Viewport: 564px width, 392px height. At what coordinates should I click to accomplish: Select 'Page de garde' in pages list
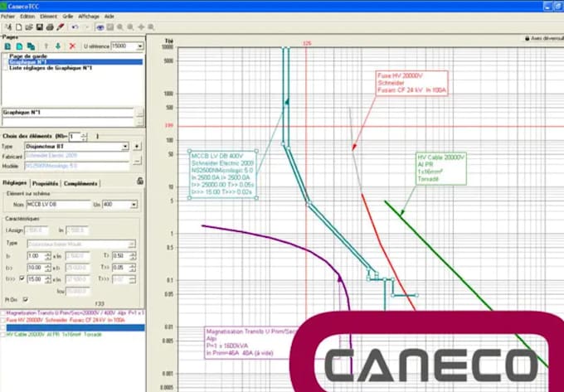click(x=28, y=56)
